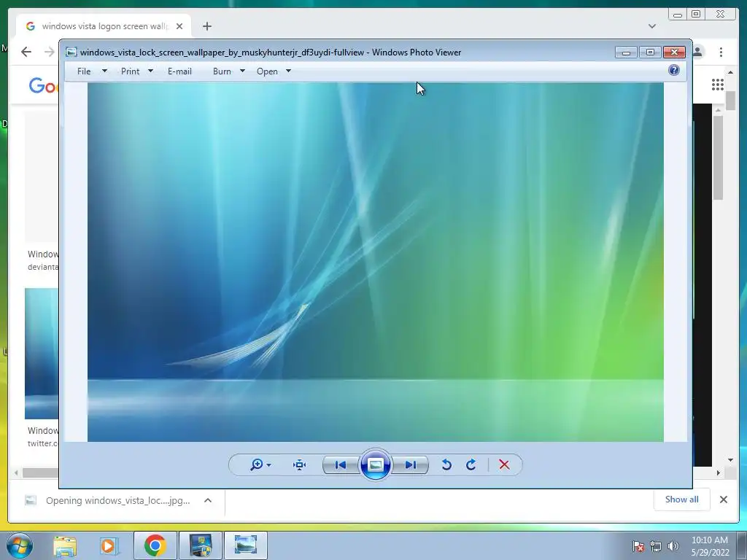Click the scroll-down arrow in the image panel

tap(731, 460)
